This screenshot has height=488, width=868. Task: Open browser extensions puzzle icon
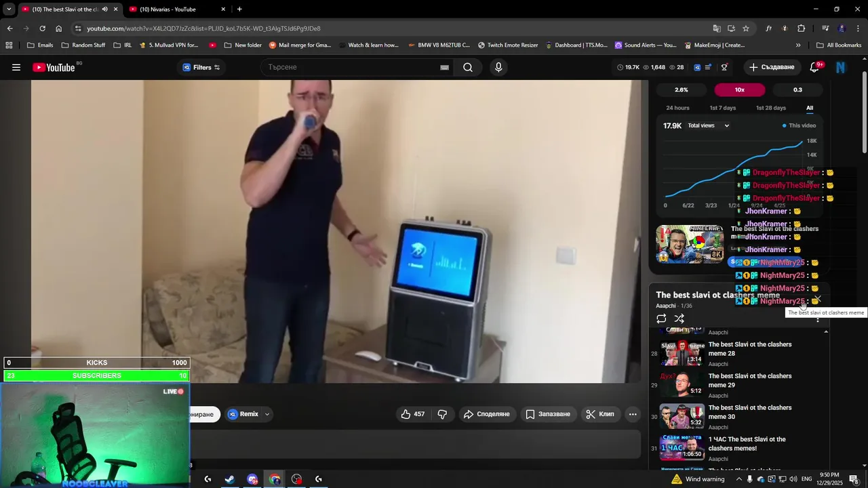tap(801, 28)
